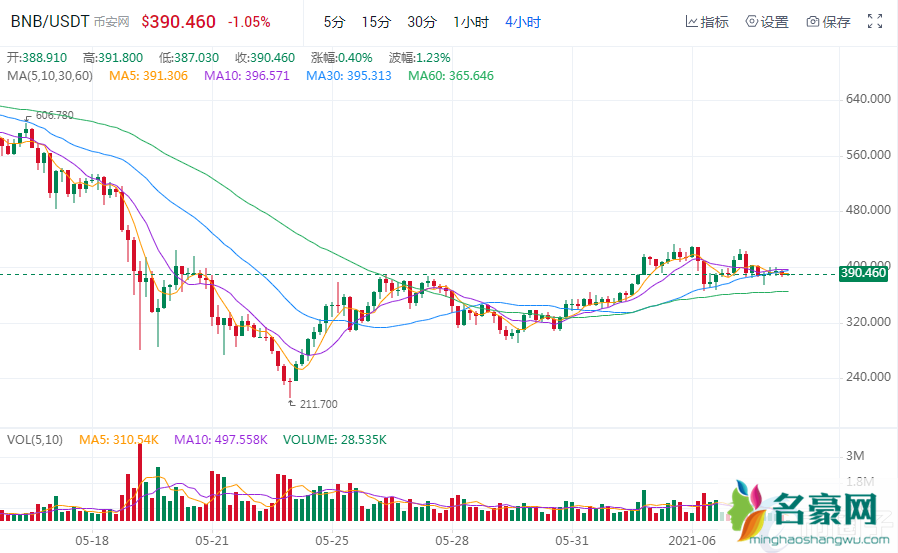Click the 606.780 high price marker
The width and height of the screenshot is (898, 553).
(x=54, y=115)
